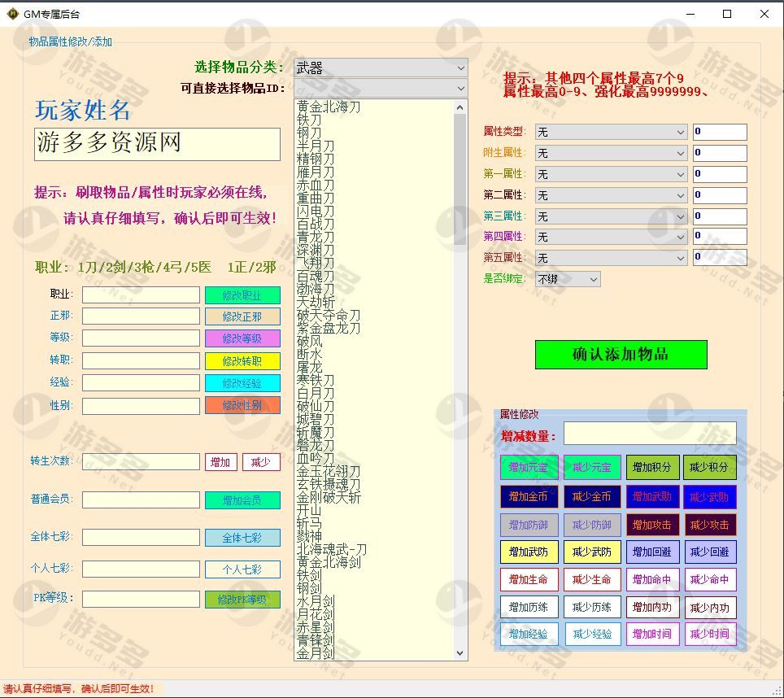Image resolution: width=784 pixels, height=698 pixels.
Task: Expand the 第二属性 dropdown
Action: [611, 195]
